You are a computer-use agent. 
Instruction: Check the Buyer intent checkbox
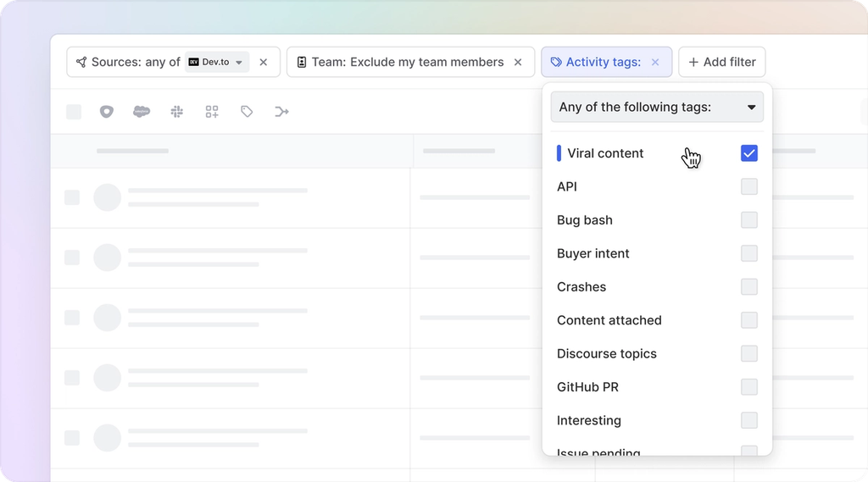tap(749, 253)
